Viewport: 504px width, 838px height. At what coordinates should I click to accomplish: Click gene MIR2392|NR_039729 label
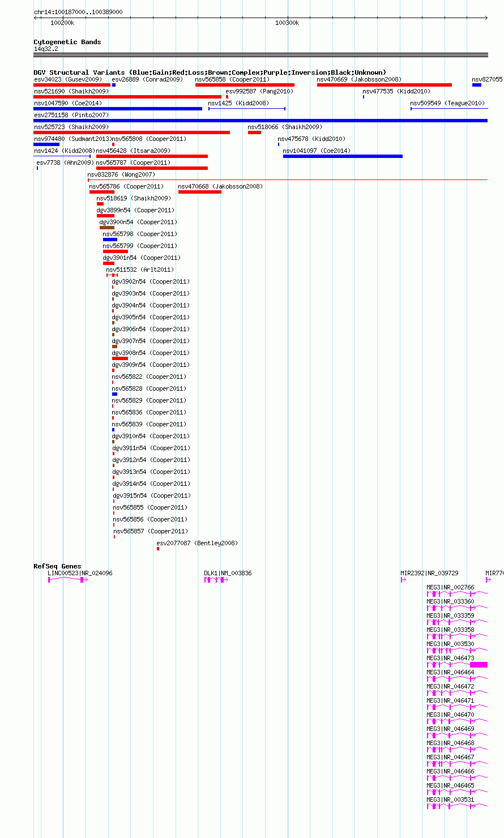click(x=429, y=573)
